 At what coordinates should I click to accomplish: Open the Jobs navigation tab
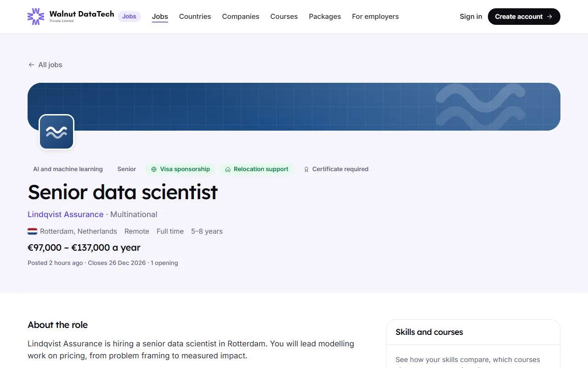click(160, 17)
